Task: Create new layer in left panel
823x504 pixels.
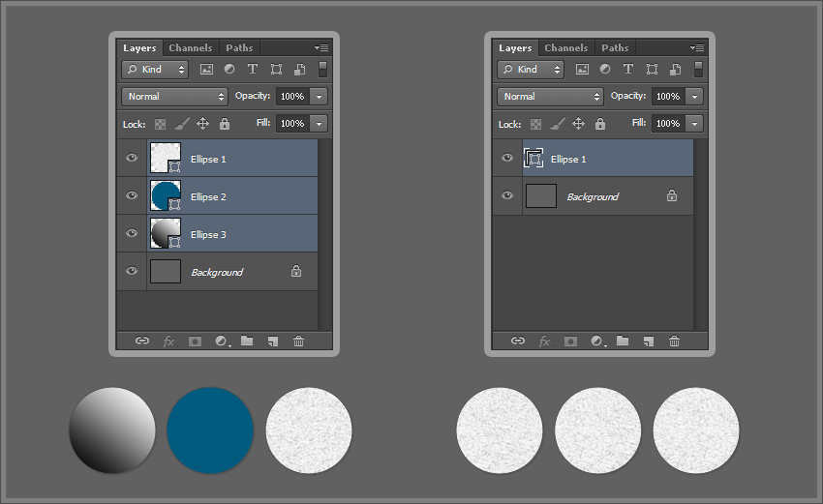Action: click(273, 341)
